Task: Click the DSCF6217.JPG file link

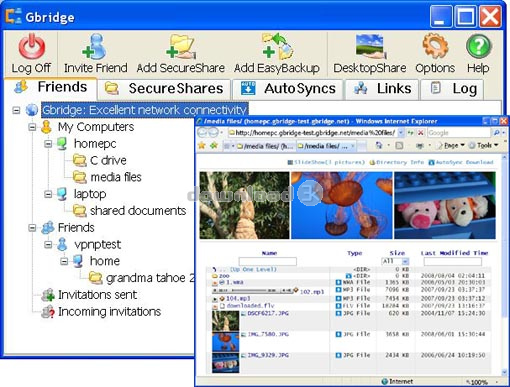Action: [x=268, y=313]
